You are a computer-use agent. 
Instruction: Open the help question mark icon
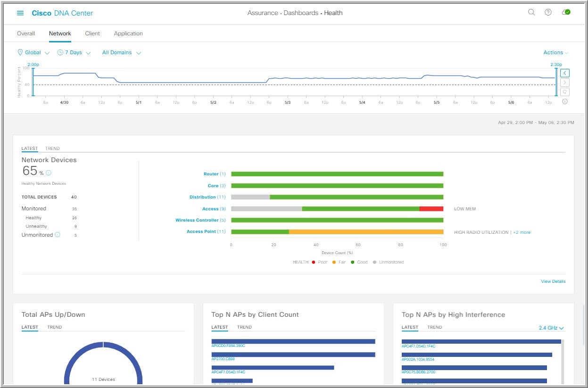point(548,13)
